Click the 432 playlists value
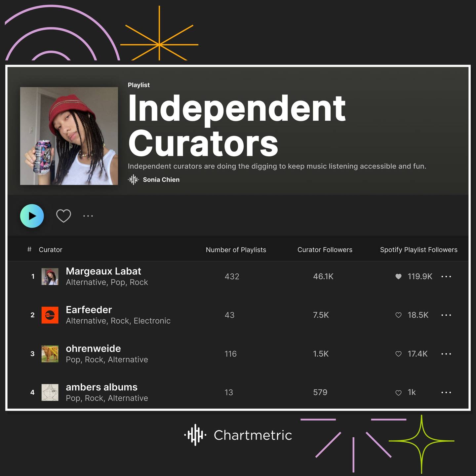Image resolution: width=476 pixels, height=476 pixels. [x=232, y=276]
